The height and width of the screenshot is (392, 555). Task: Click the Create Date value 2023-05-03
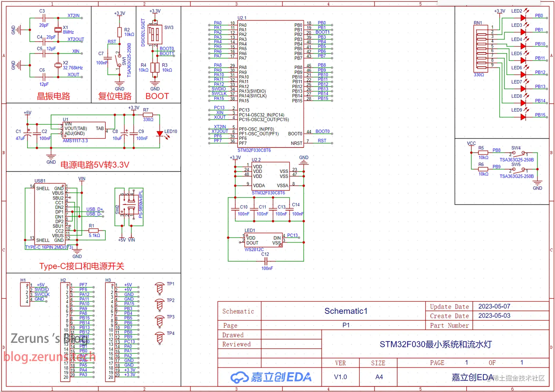(x=494, y=315)
